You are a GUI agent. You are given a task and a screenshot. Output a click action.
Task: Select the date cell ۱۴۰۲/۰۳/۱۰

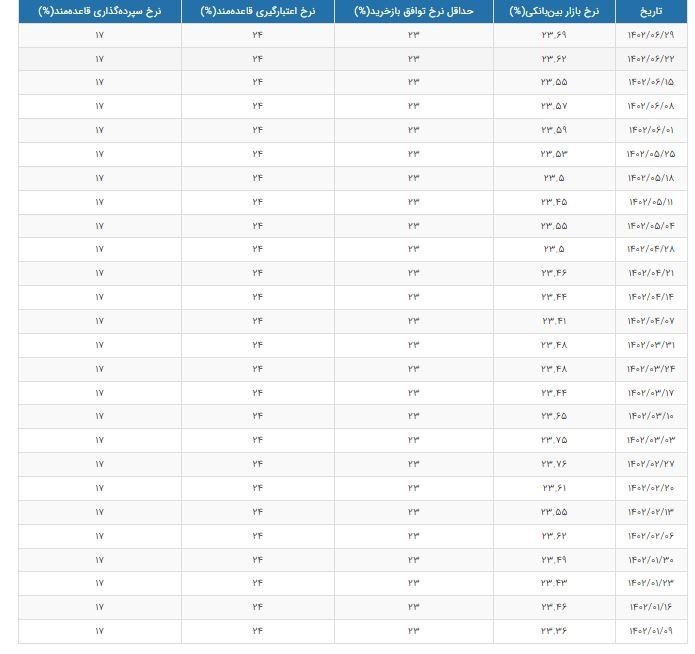pos(651,415)
